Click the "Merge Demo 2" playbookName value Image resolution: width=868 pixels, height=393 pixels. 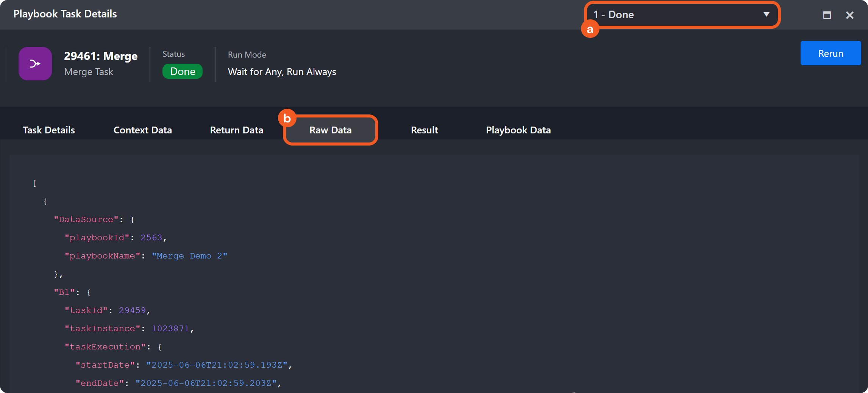190,256
